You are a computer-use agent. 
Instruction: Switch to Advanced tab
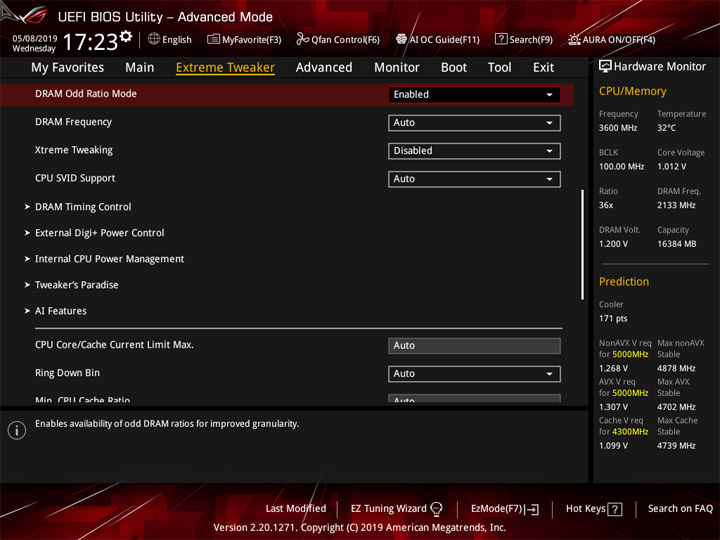click(x=324, y=68)
